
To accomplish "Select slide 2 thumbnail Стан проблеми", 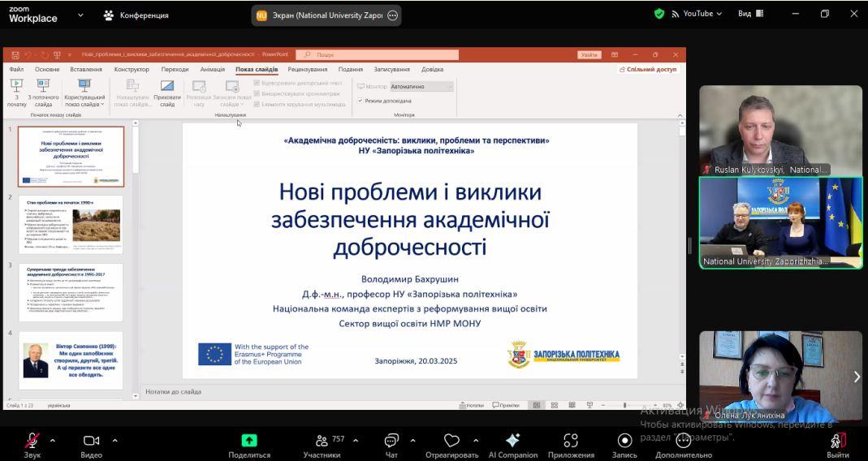I will point(71,225).
